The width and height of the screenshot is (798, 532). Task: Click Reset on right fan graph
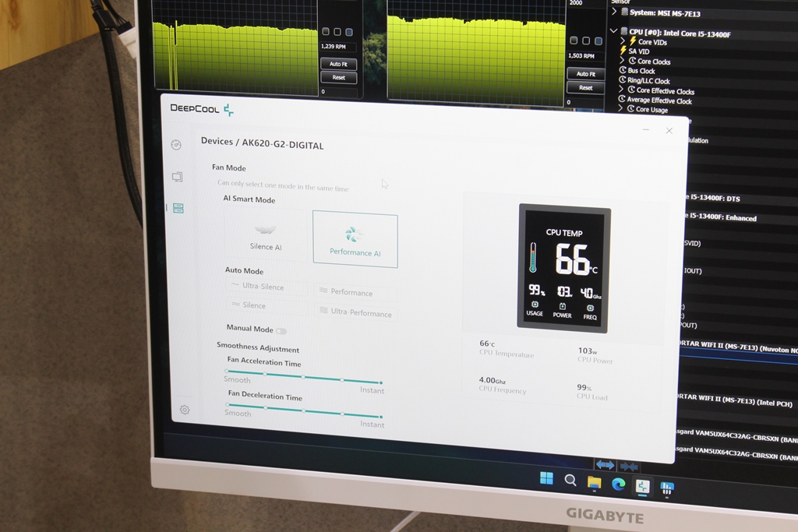(586, 87)
